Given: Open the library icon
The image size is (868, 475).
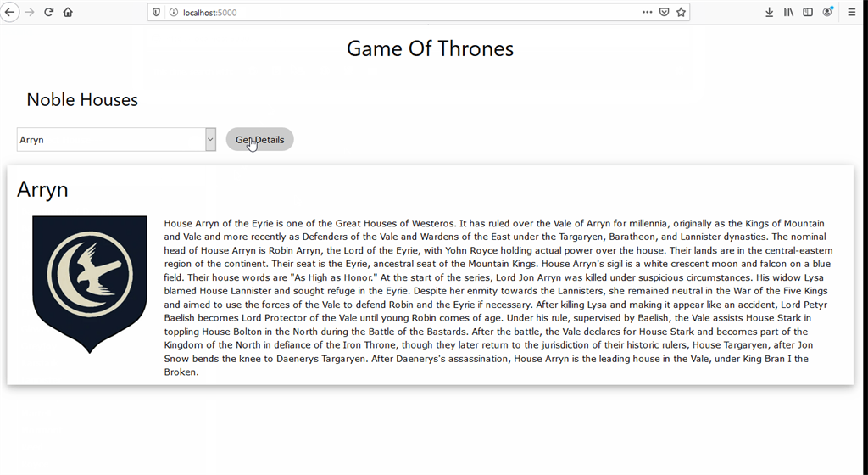Looking at the screenshot, I should tap(789, 12).
